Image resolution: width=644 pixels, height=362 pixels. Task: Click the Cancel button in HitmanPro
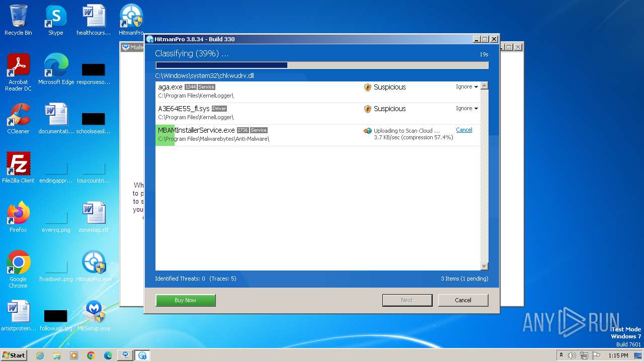(x=463, y=300)
